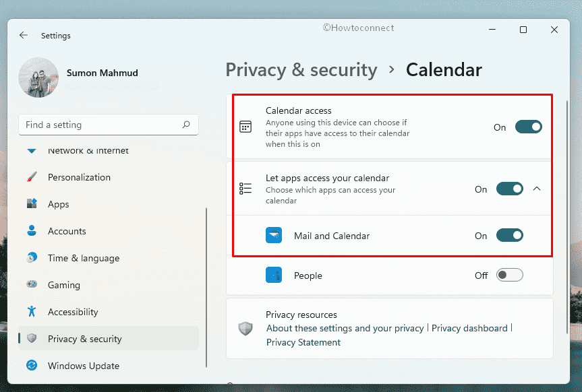Screen dimensions: 582x392
Task: Click the Mail and Calendar app icon
Action: [x=274, y=236]
